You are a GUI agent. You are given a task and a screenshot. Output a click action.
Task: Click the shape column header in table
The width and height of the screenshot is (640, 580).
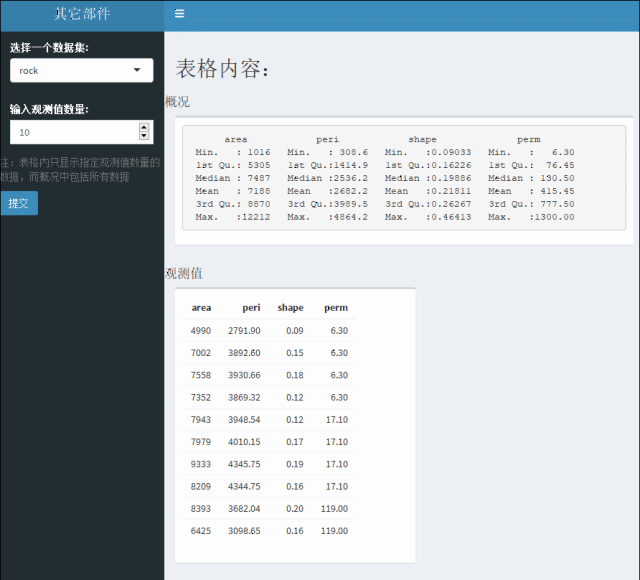coord(291,308)
